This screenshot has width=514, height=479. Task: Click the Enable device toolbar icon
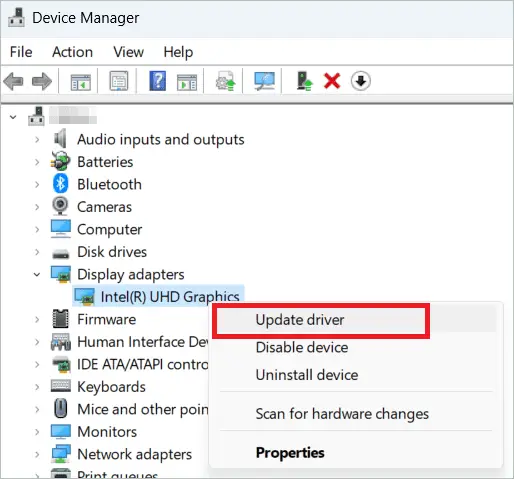pyautogui.click(x=304, y=81)
